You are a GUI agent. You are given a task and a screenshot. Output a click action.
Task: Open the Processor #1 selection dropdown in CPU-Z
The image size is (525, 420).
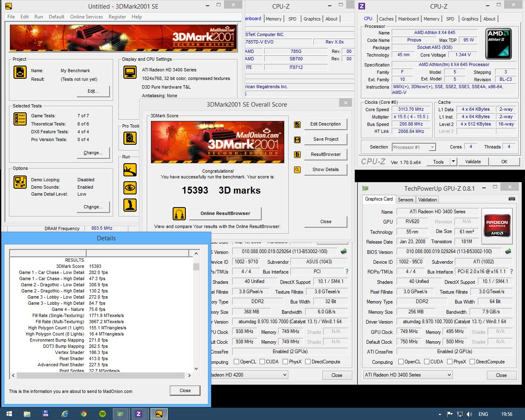pyautogui.click(x=413, y=147)
